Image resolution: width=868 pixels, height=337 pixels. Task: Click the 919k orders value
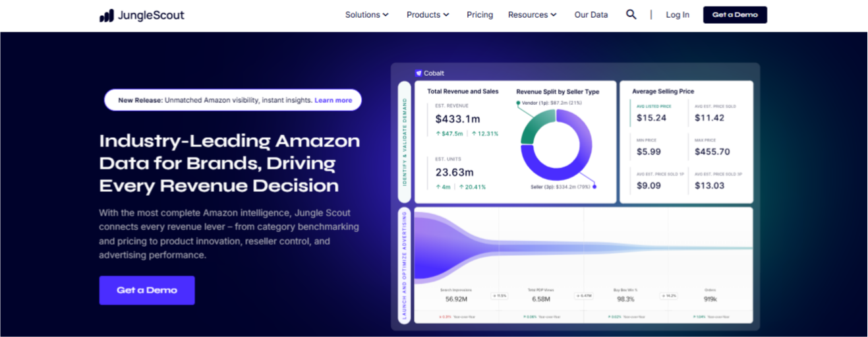pos(710,299)
